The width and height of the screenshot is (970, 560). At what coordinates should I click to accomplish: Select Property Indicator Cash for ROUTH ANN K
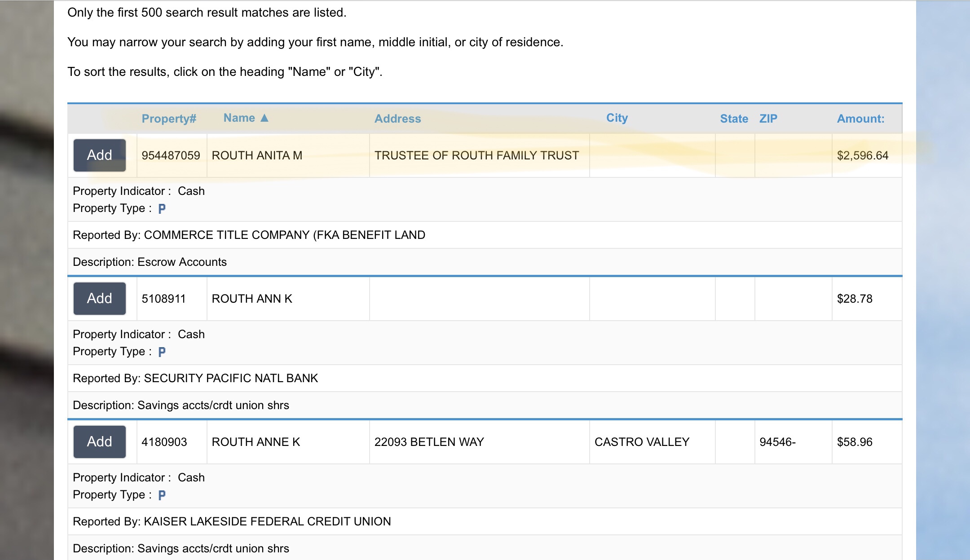pos(139,334)
